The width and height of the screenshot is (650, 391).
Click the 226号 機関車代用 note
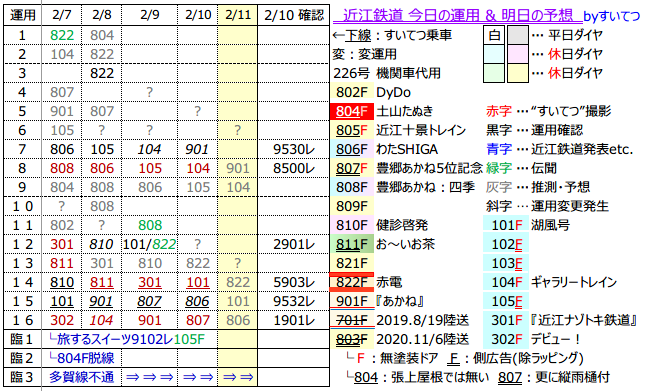click(x=387, y=73)
